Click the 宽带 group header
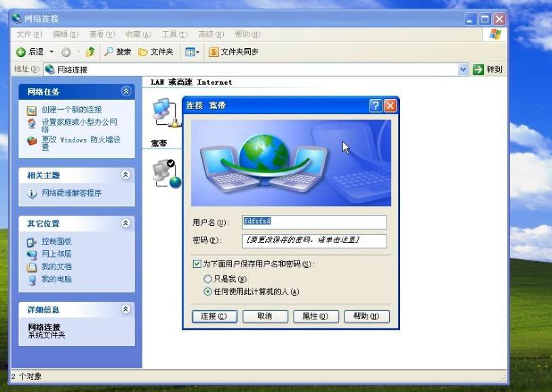The width and height of the screenshot is (552, 392). [x=159, y=143]
